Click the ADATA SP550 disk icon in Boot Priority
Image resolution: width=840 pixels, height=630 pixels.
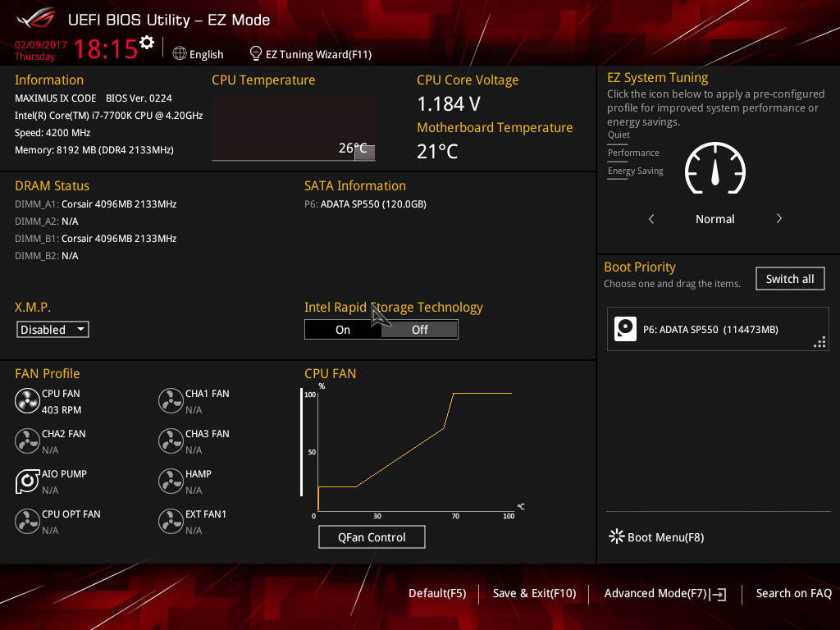(626, 330)
